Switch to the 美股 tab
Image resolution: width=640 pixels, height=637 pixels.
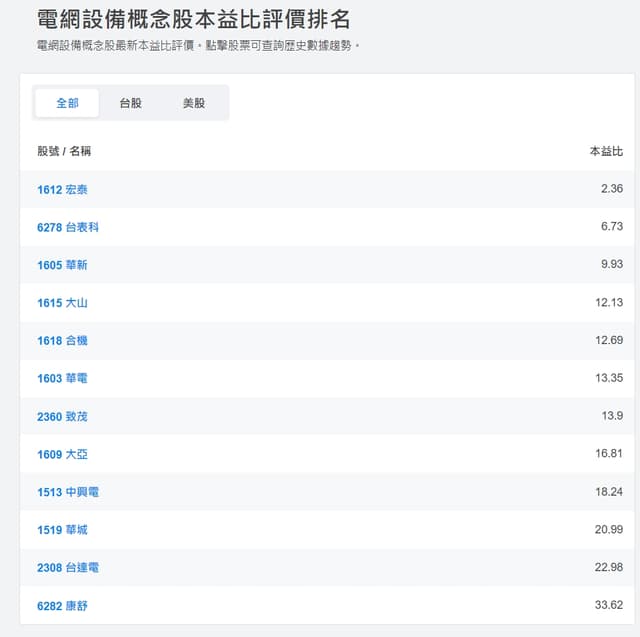194,103
